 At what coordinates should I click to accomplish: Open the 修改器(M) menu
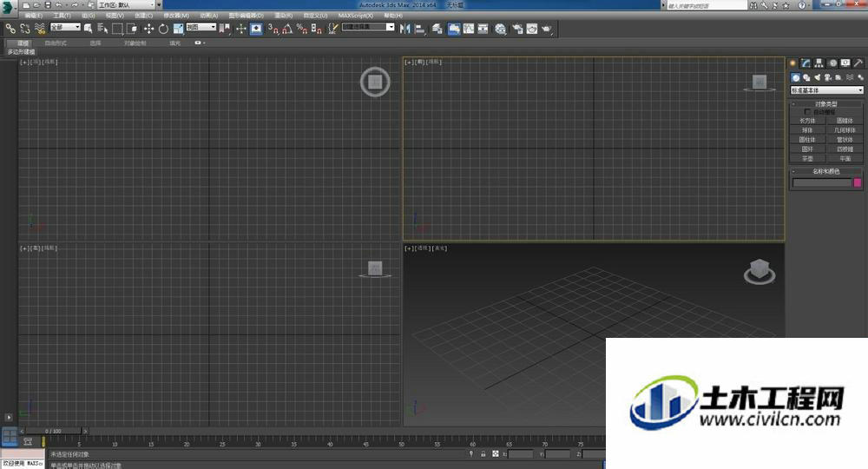176,16
